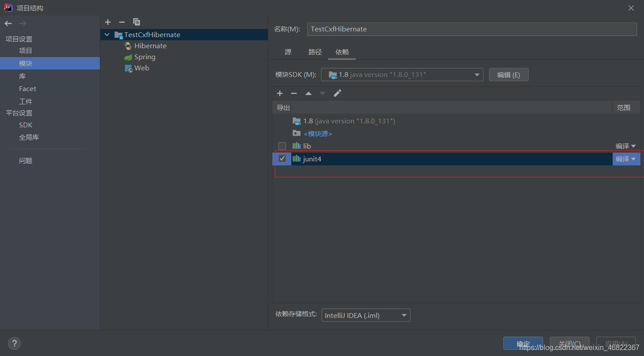Switch to the 依赖 tab

pyautogui.click(x=342, y=52)
